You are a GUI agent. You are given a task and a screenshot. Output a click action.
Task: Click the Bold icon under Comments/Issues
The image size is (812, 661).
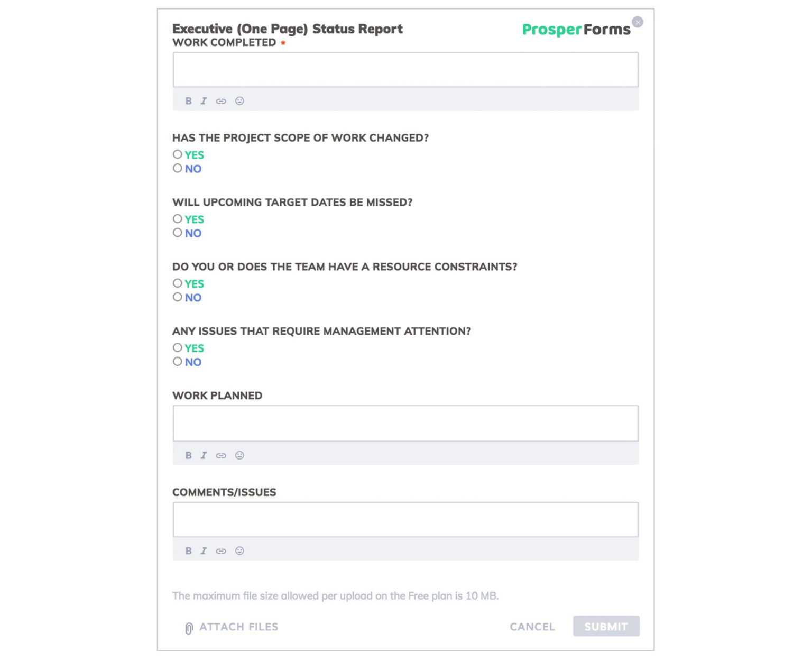188,550
